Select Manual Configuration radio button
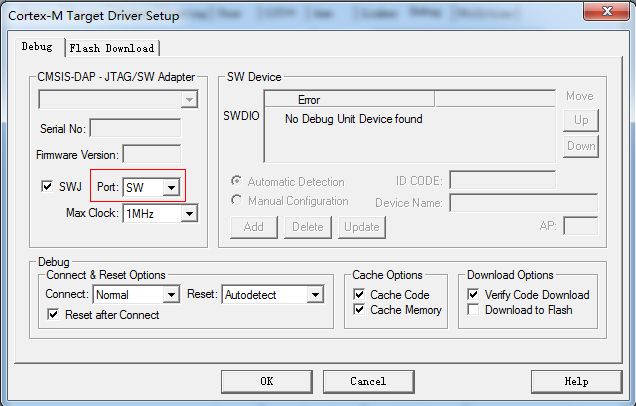636x406 pixels. click(236, 200)
